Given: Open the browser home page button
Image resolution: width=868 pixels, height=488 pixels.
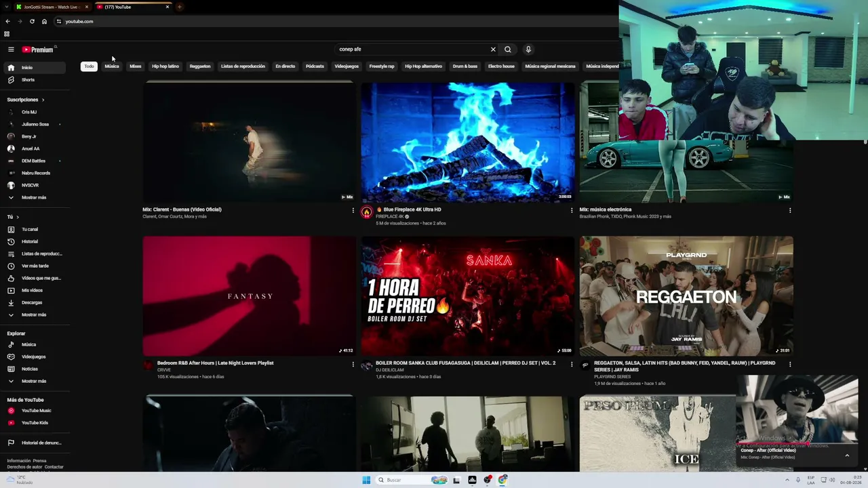Looking at the screenshot, I should (44, 22).
